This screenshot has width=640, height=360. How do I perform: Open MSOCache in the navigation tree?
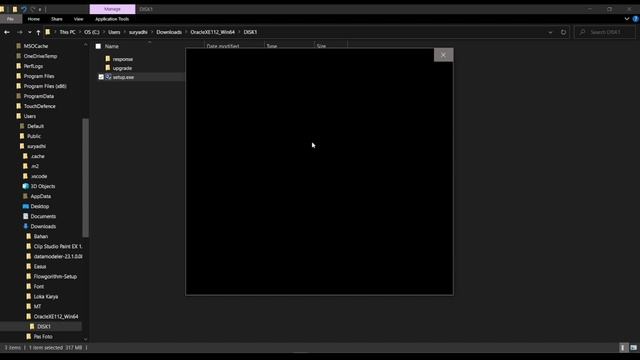[x=36, y=47]
